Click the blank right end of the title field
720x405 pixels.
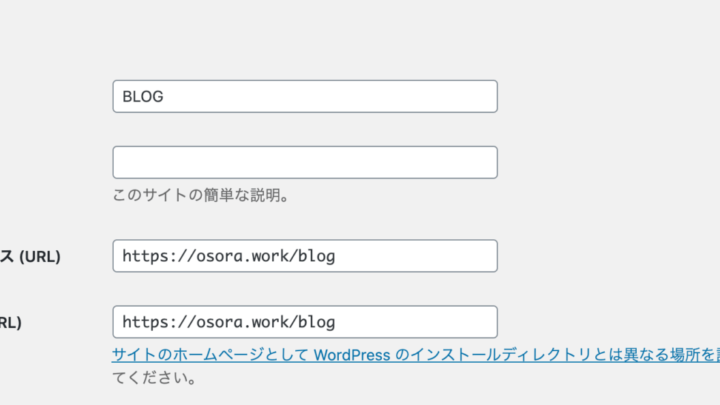470,97
